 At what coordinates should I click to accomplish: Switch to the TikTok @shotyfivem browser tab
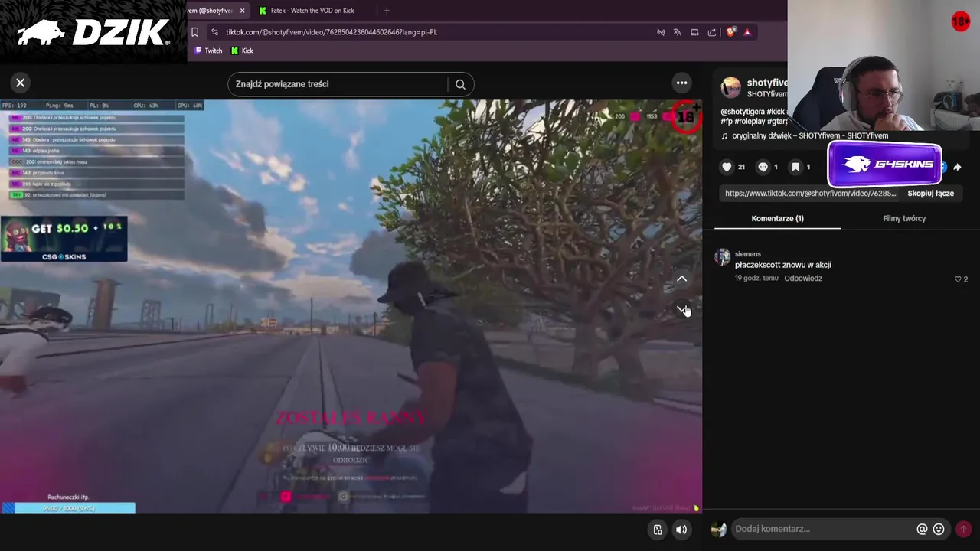(211, 11)
